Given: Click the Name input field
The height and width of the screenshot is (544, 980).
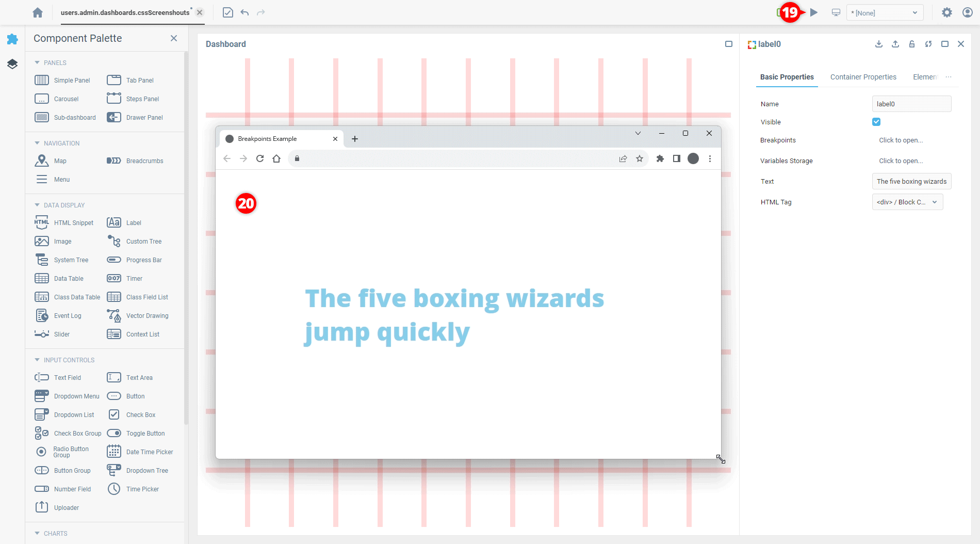Looking at the screenshot, I should (x=911, y=104).
